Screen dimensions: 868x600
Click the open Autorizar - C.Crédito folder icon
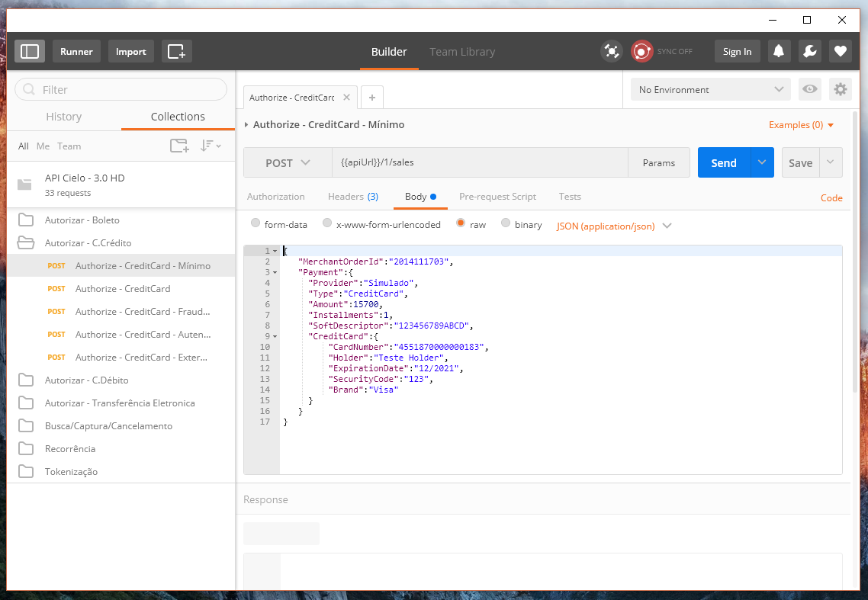pos(25,242)
